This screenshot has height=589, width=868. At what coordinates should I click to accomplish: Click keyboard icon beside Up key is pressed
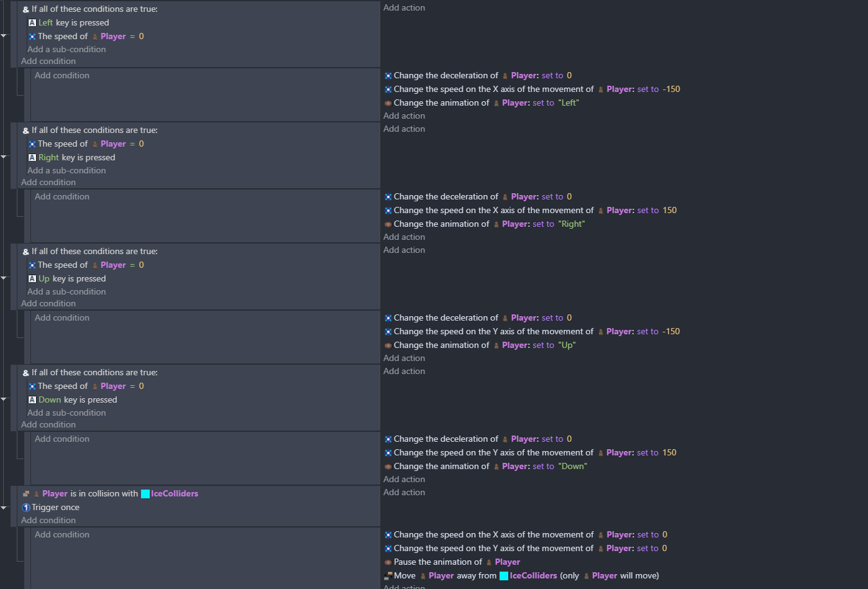(32, 279)
